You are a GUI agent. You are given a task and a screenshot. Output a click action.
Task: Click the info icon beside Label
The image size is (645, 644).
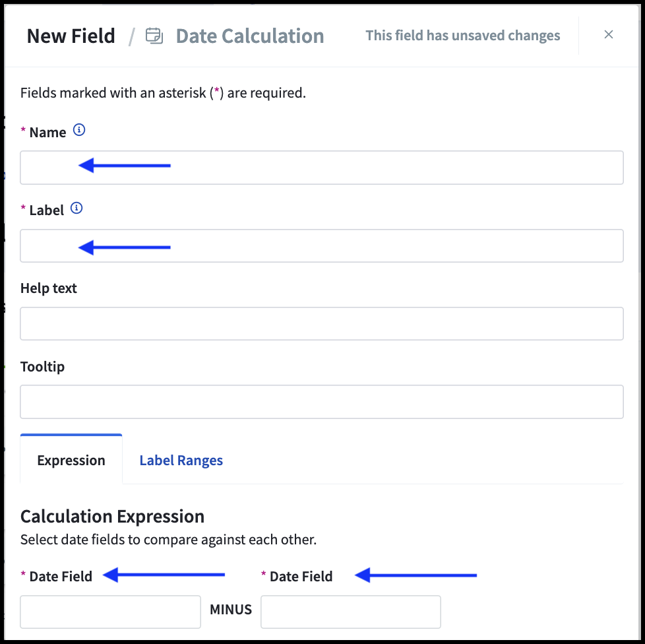click(77, 209)
